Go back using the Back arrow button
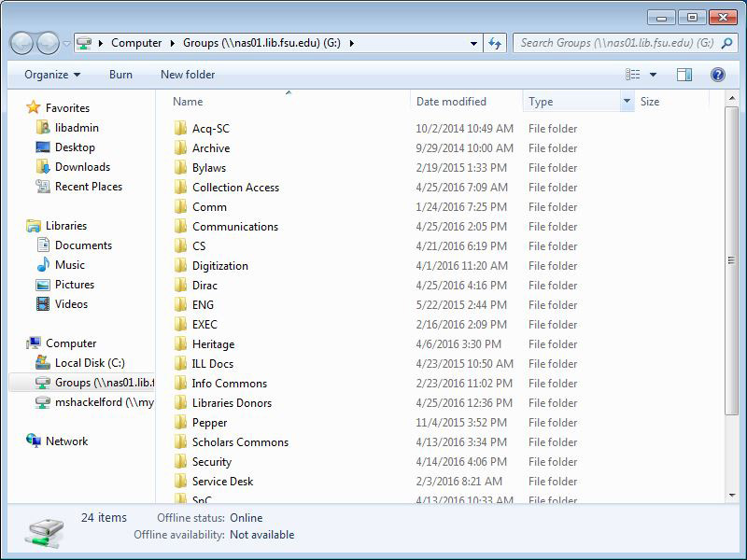This screenshot has height=560, width=747. point(21,43)
